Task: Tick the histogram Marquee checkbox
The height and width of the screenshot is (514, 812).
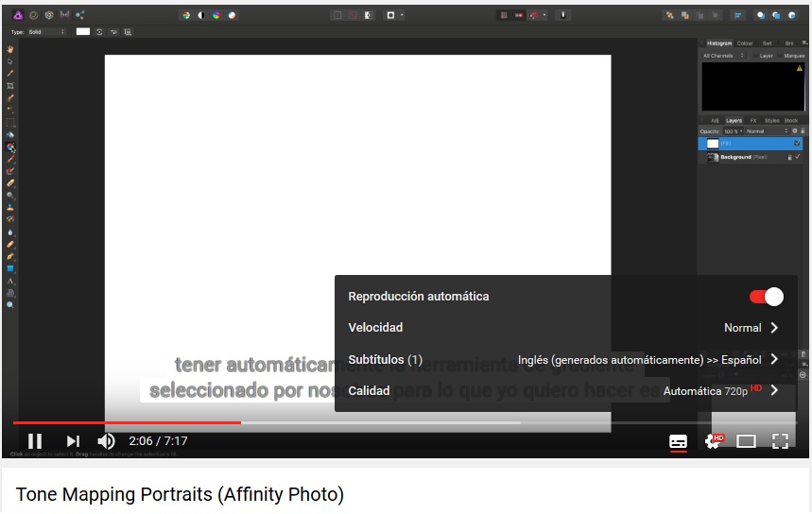Action: coord(780,56)
